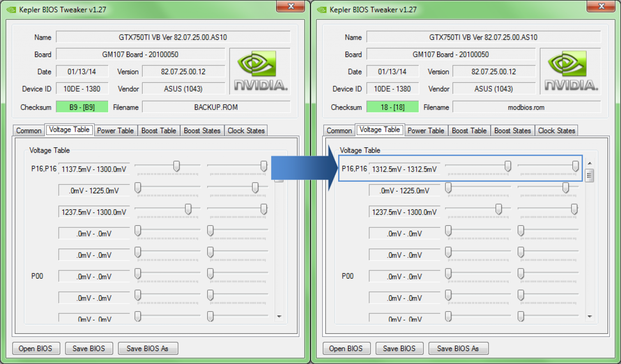Switch to Power Table tab in left window
This screenshot has width=621, height=364.
point(115,130)
